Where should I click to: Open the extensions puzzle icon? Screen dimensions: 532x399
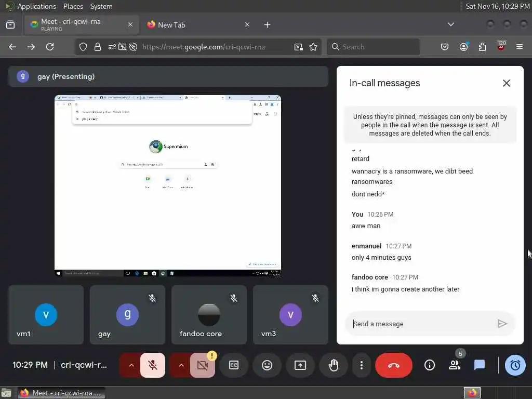coord(482,47)
